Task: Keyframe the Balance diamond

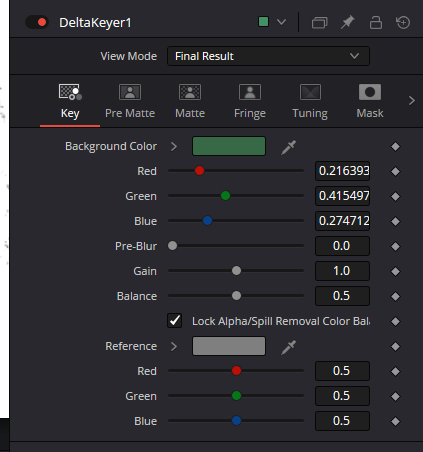Action: [x=395, y=296]
